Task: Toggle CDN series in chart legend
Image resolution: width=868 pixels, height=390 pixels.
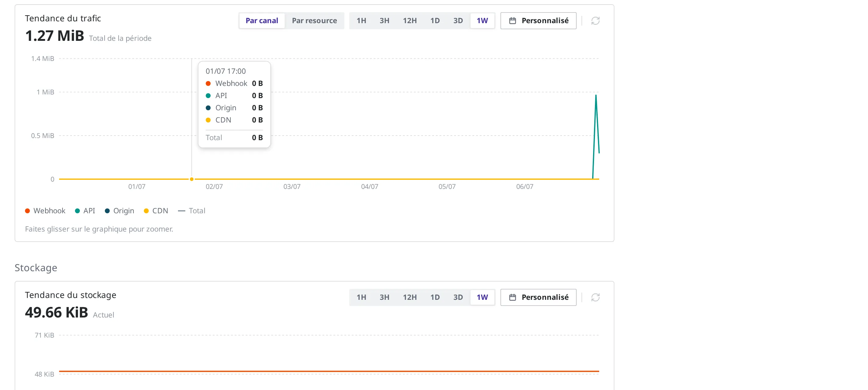Action: tap(156, 211)
